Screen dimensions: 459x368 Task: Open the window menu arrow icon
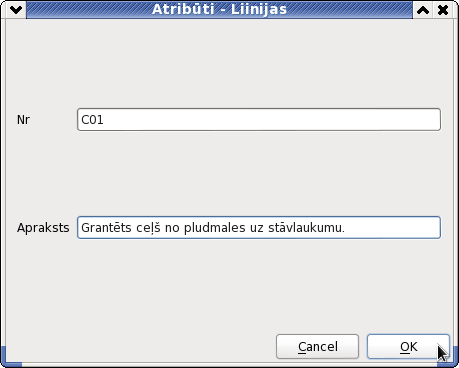coord(16,10)
